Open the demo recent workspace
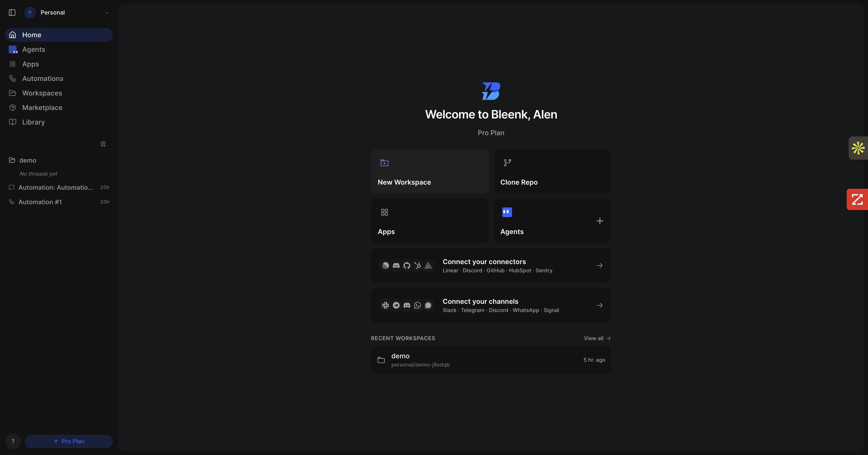This screenshot has height=455, width=868. 491,360
